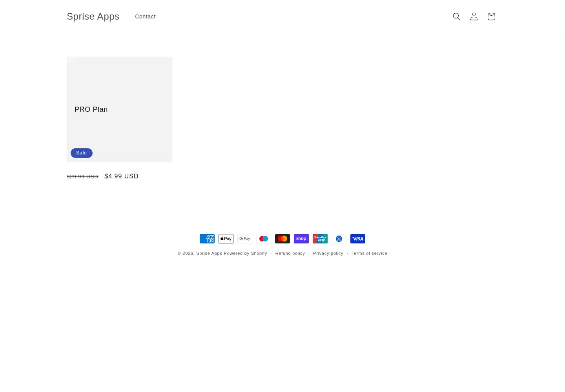
Task: Click the Maestro payment icon
Action: point(264,239)
